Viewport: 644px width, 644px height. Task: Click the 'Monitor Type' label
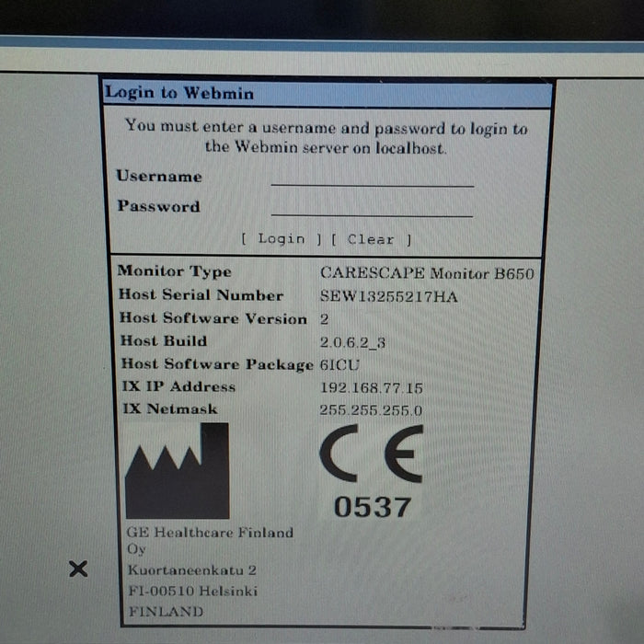175,271
